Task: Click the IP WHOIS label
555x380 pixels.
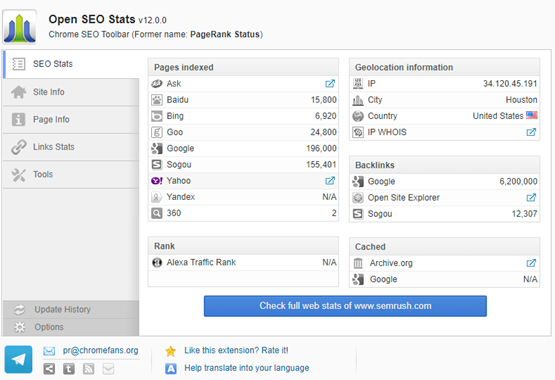Action: [x=387, y=132]
